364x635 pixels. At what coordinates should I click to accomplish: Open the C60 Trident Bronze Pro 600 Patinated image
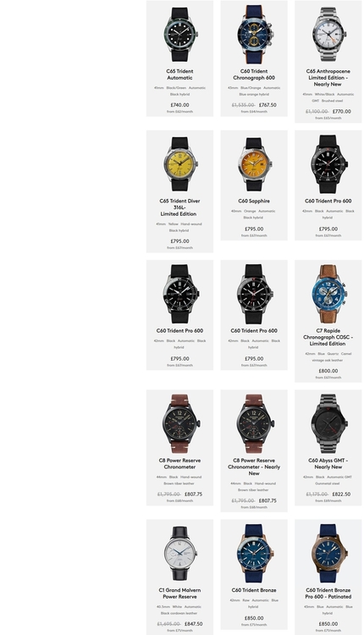pyautogui.click(x=328, y=553)
